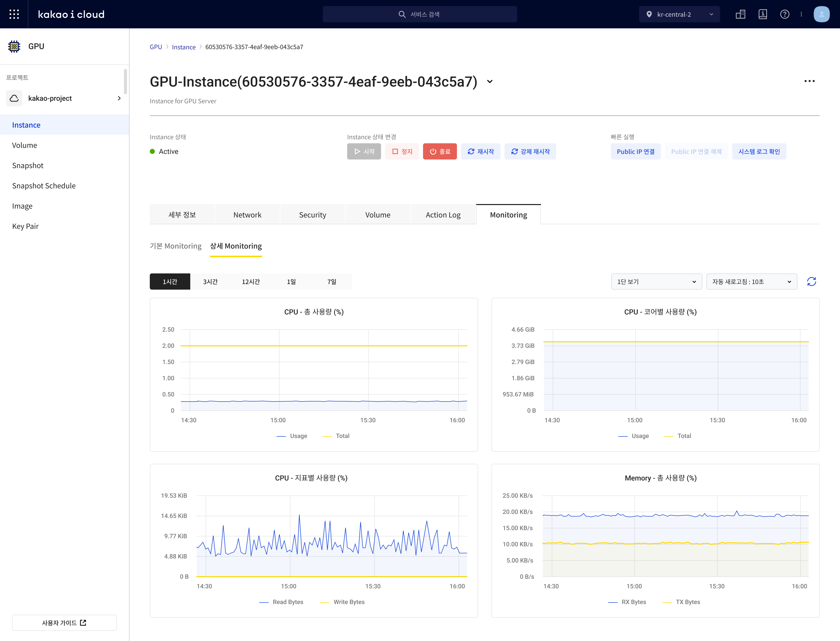Open the app launcher grid icon
The image size is (840, 641).
(14, 14)
